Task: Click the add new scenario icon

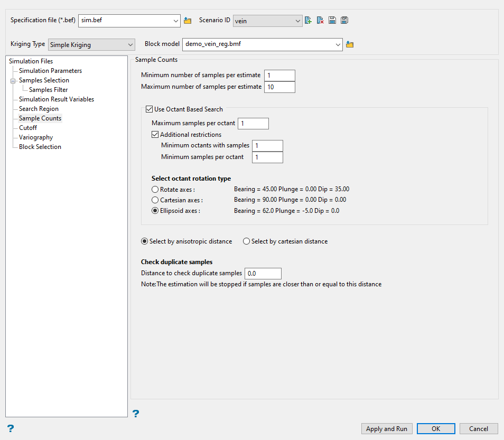Action: (x=309, y=21)
